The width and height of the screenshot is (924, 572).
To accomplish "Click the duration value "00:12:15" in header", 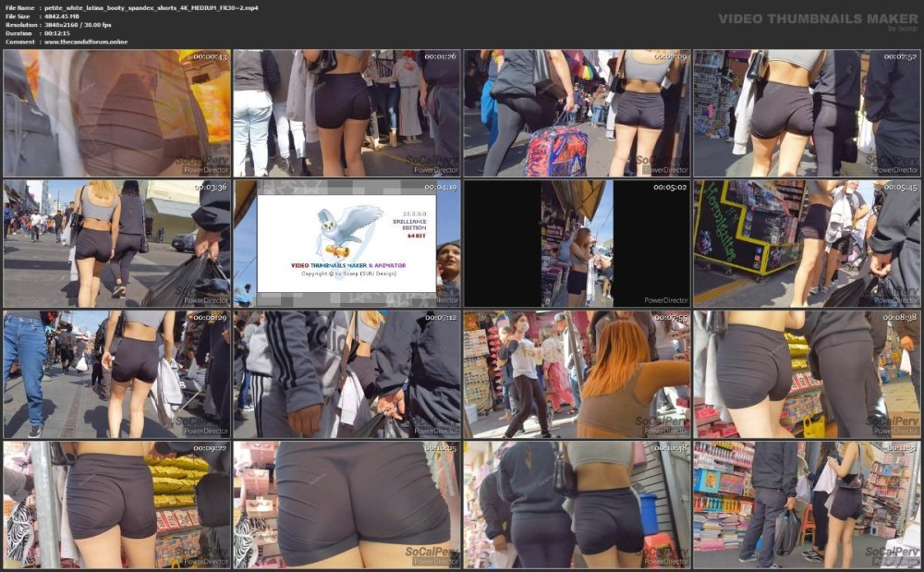I will 57,33.
